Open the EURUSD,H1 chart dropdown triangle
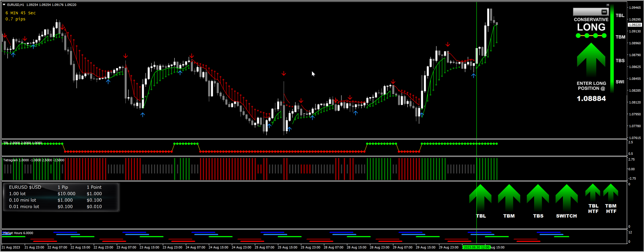 pyautogui.click(x=4, y=5)
